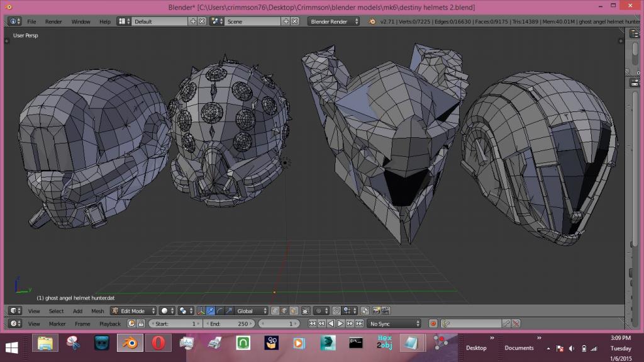The width and height of the screenshot is (644, 362).
Task: Enable the rotate manipulator
Action: pyautogui.click(x=219, y=310)
